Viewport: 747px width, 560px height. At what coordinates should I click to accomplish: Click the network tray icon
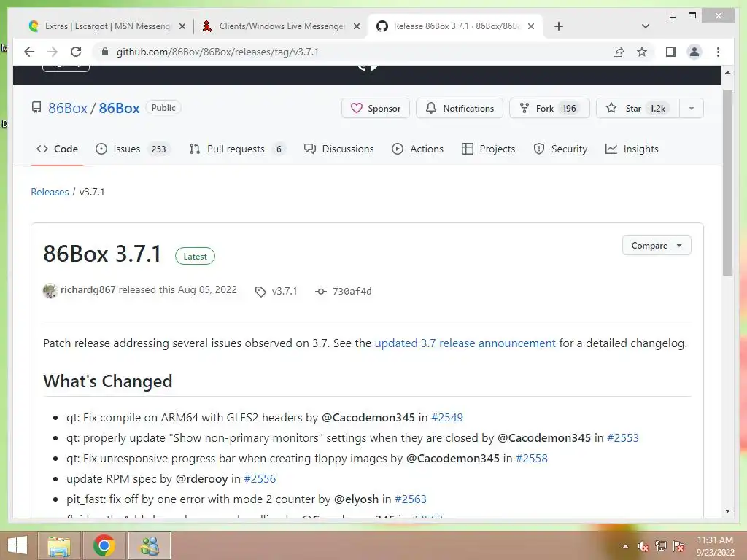coord(661,546)
